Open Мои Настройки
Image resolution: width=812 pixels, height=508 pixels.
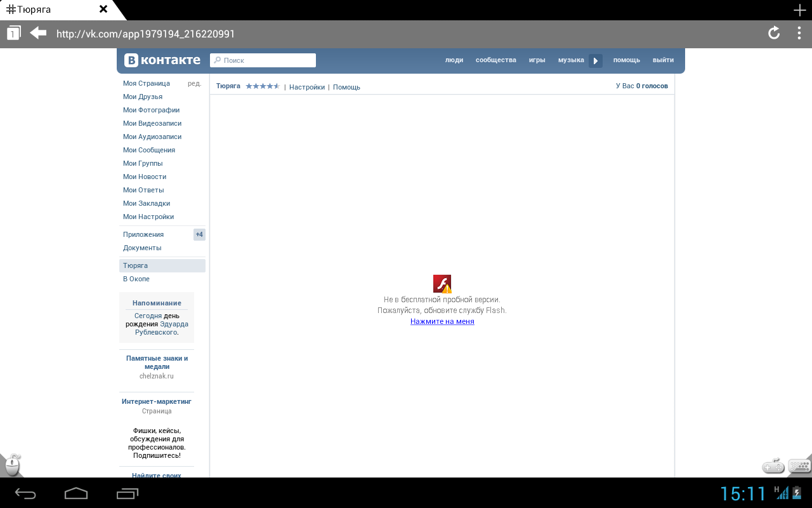tap(148, 217)
